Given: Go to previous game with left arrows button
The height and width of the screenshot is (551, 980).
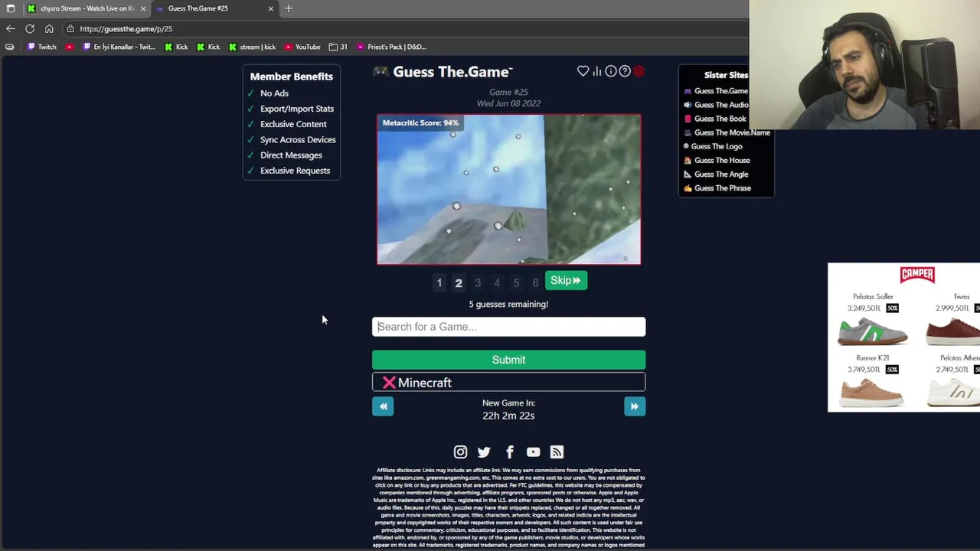Looking at the screenshot, I should pos(383,406).
